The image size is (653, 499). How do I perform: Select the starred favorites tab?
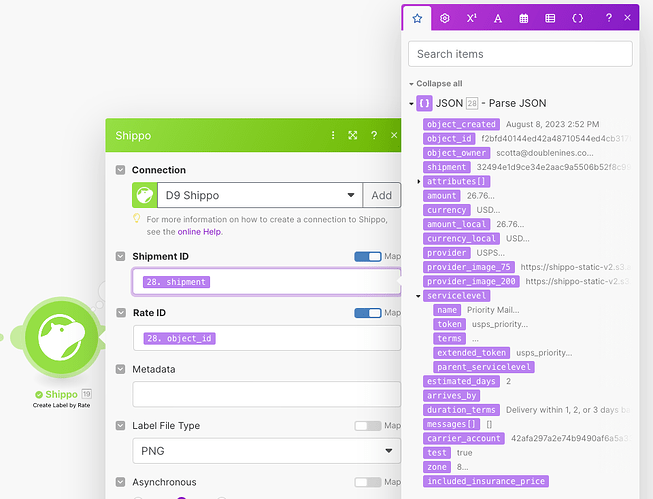tap(417, 18)
